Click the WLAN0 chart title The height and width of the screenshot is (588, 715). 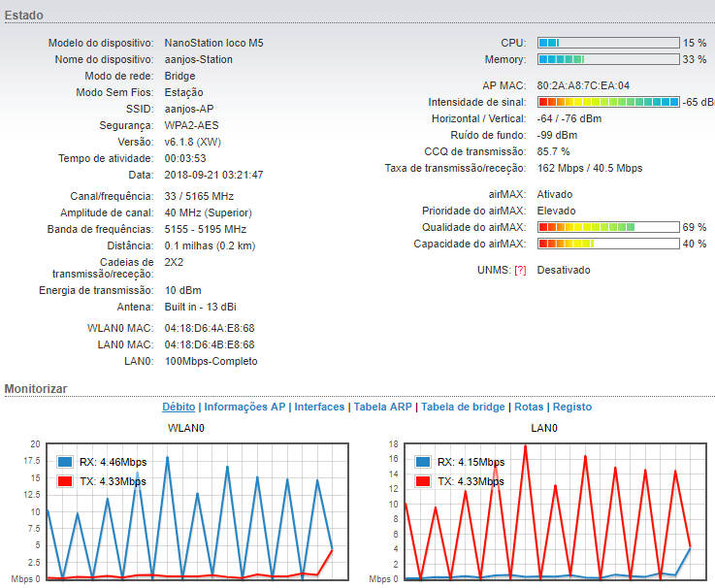click(x=185, y=428)
